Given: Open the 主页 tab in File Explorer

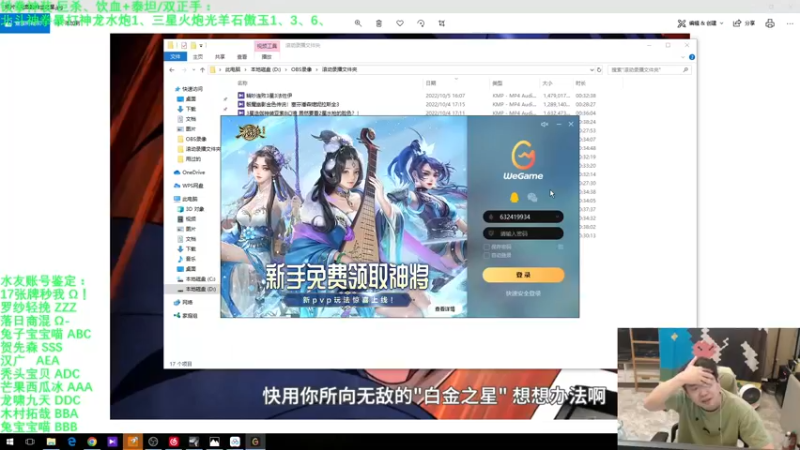Looking at the screenshot, I should tap(198, 57).
